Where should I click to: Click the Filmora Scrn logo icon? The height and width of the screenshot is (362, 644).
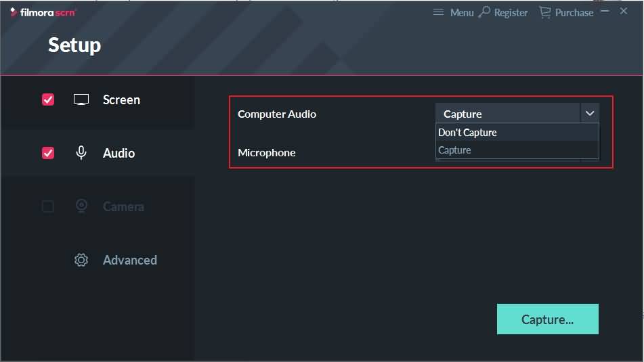pyautogui.click(x=14, y=12)
